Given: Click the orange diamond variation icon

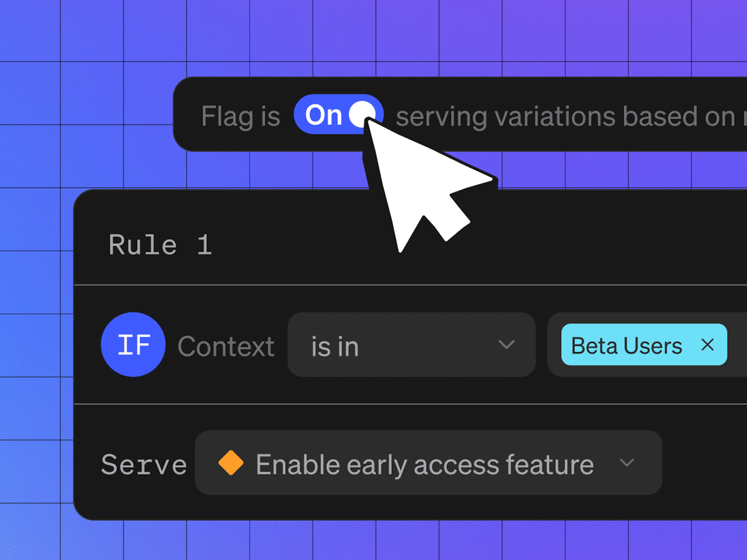Looking at the screenshot, I should coord(231,462).
